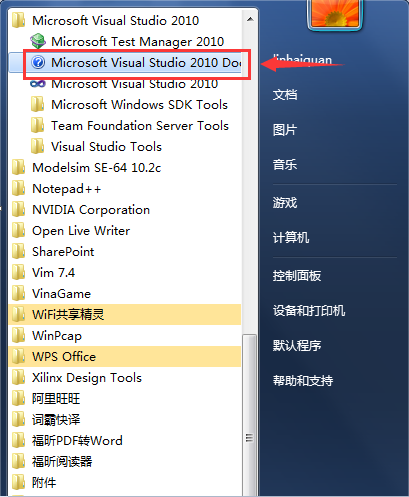The image size is (409, 497).
Task: Click the SharePoint folder icon
Action: (19, 251)
